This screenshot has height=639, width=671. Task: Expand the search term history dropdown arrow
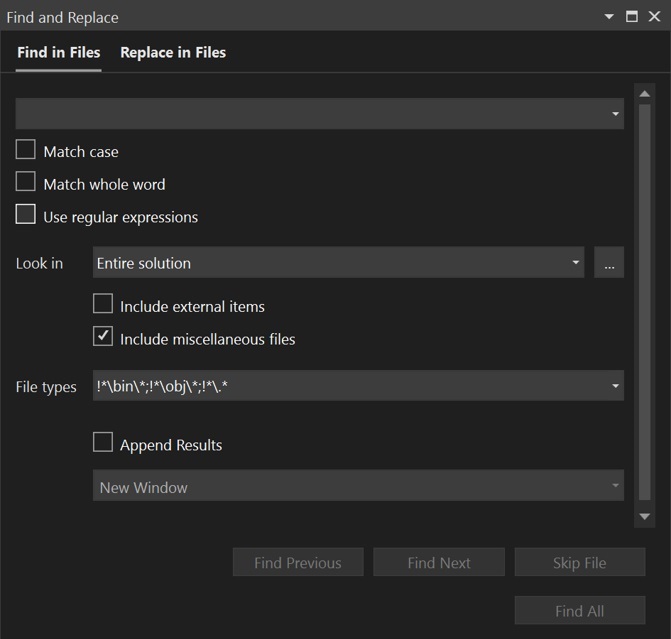pos(615,113)
